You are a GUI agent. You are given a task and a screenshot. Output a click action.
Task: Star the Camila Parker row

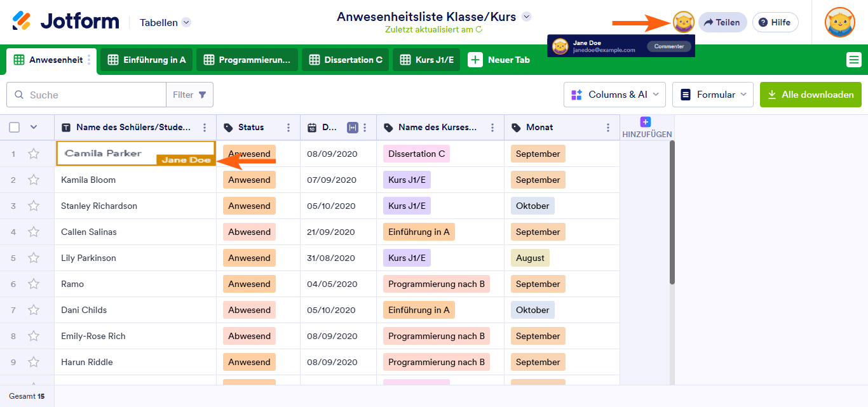(x=34, y=153)
